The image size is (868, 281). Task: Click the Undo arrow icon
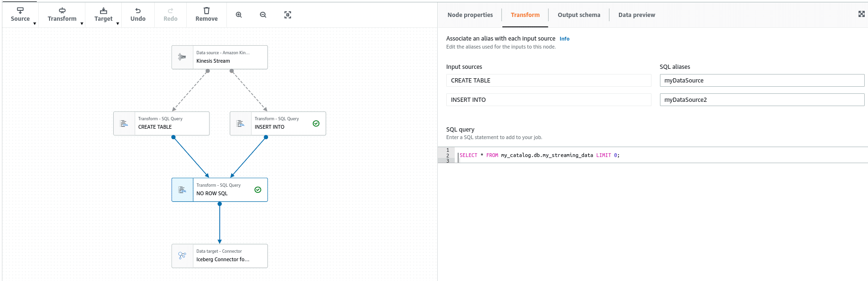tap(138, 11)
